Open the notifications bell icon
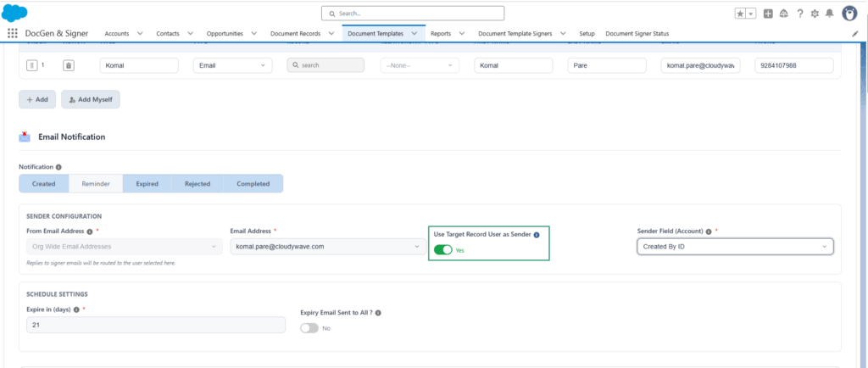Screen dimensions: 868x368 pos(829,14)
